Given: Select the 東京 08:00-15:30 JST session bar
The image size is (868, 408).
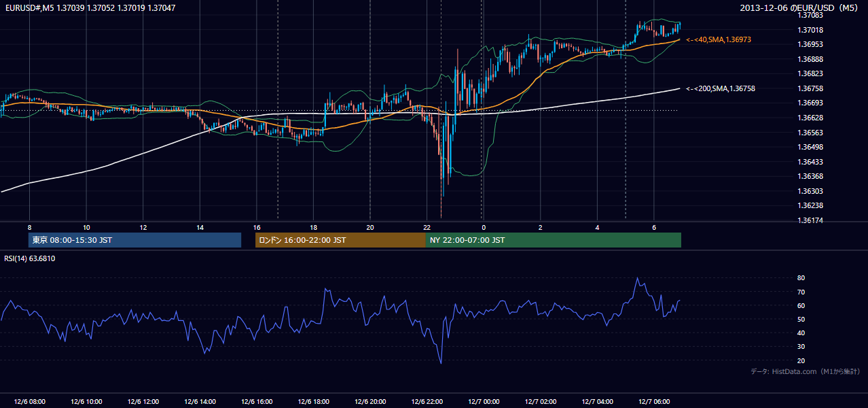Looking at the screenshot, I should (x=134, y=240).
